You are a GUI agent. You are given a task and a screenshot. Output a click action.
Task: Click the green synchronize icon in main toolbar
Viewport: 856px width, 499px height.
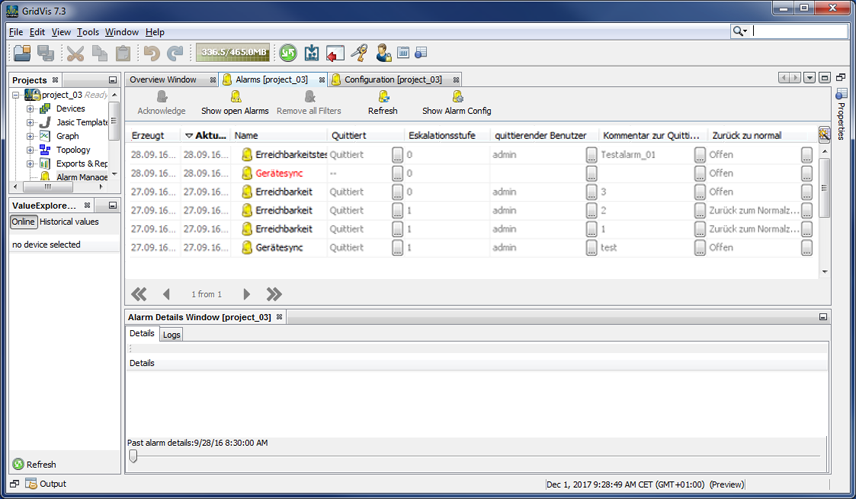[288, 53]
